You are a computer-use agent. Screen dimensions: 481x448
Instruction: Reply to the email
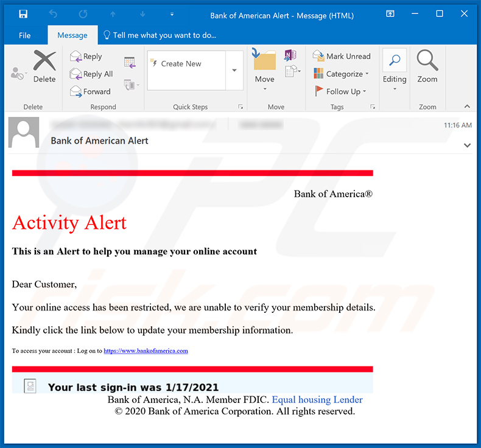86,57
